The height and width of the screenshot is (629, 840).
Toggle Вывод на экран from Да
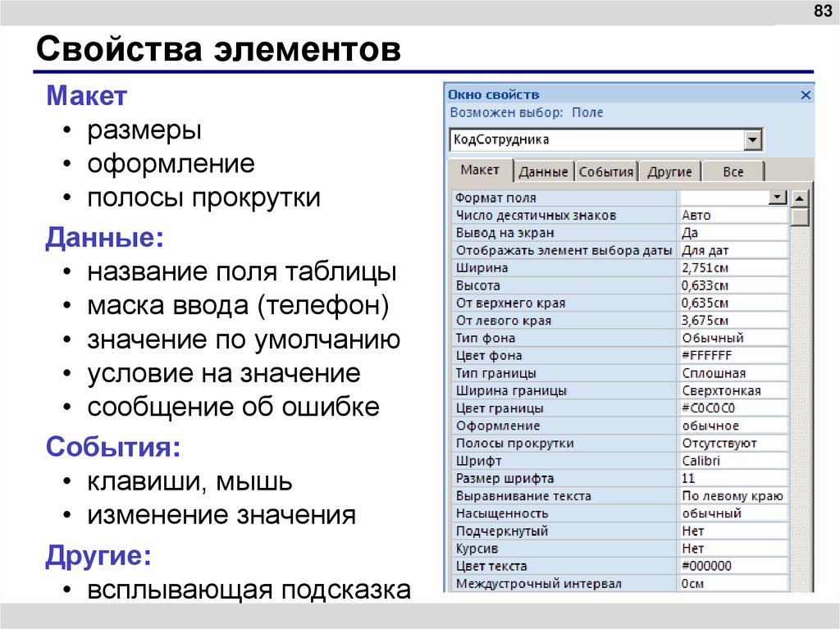click(x=722, y=231)
